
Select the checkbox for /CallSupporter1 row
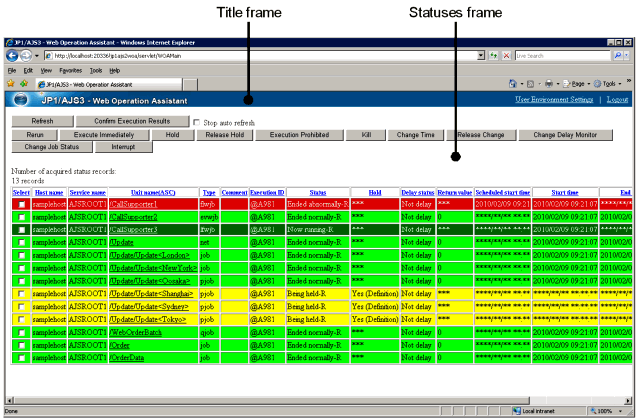pyautogui.click(x=22, y=204)
